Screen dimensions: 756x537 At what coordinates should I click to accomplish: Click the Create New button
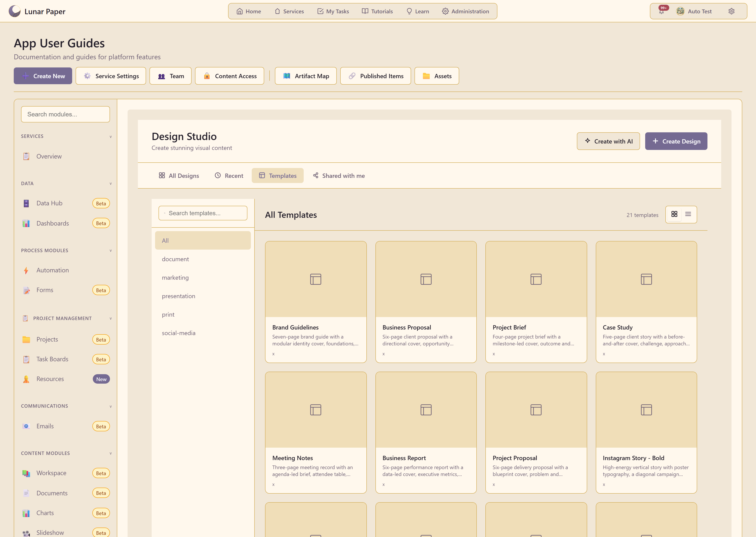[x=43, y=76]
